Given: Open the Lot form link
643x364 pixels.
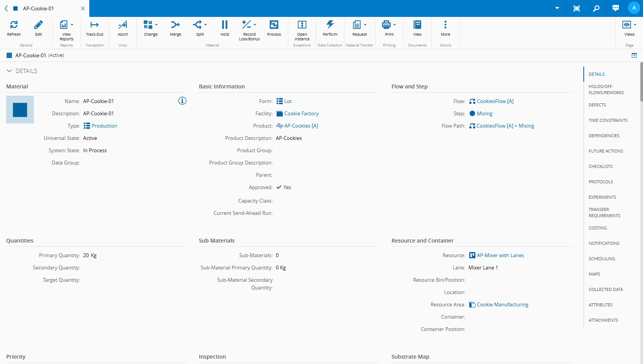Looking at the screenshot, I should (288, 101).
